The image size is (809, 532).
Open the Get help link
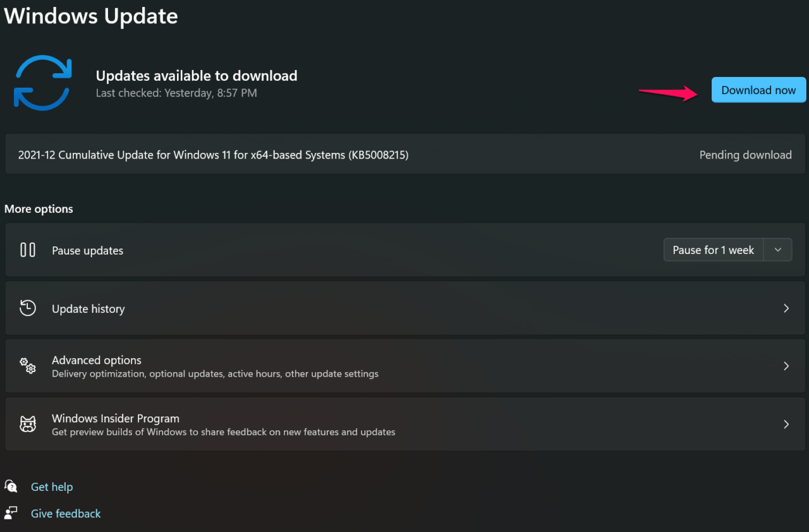52,487
